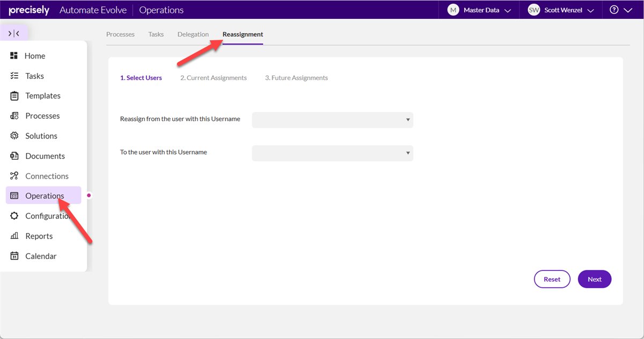Open the Scott Wenzel user menu

click(x=560, y=10)
